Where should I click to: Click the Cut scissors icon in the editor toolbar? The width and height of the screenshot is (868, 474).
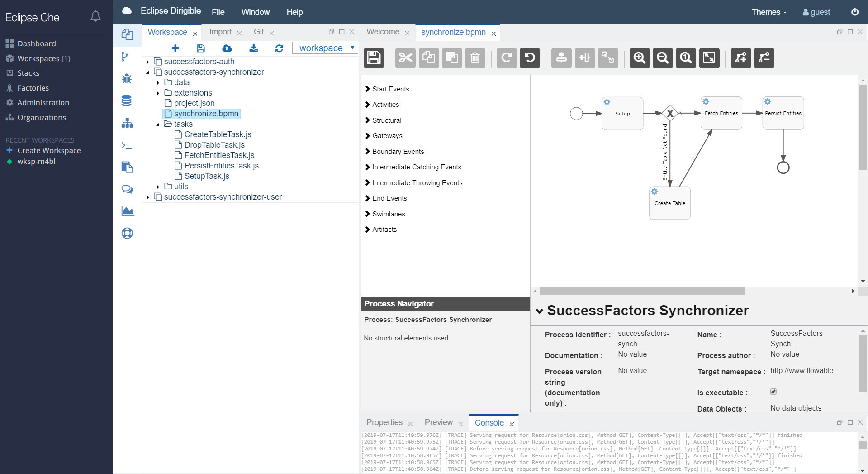(405, 58)
